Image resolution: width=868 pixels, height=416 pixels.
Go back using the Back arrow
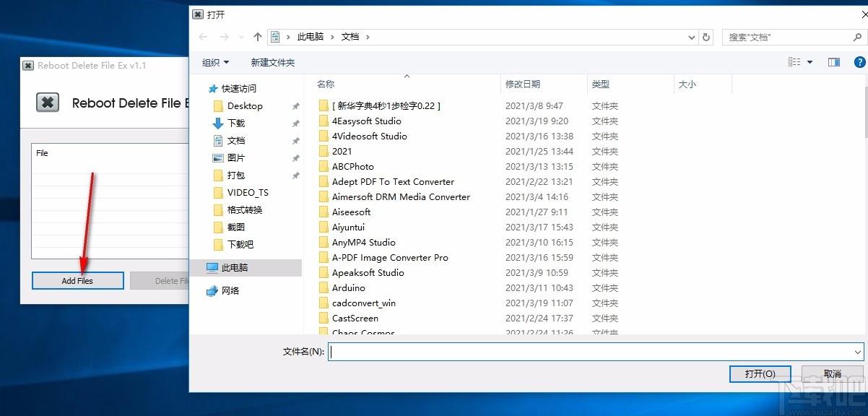click(204, 37)
